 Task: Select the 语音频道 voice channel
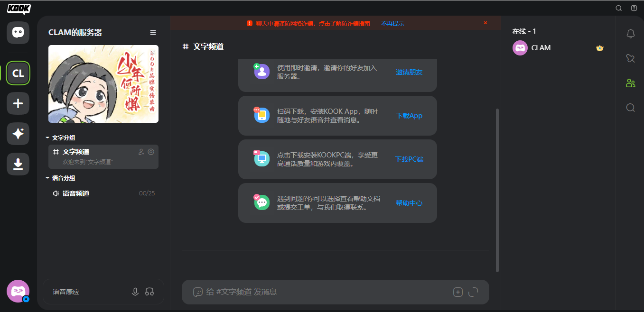tap(76, 193)
